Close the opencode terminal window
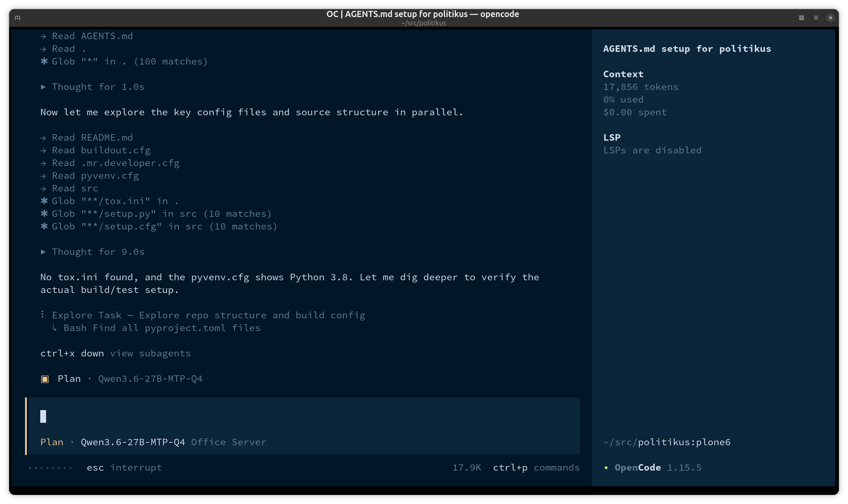The image size is (848, 504). coord(831,18)
